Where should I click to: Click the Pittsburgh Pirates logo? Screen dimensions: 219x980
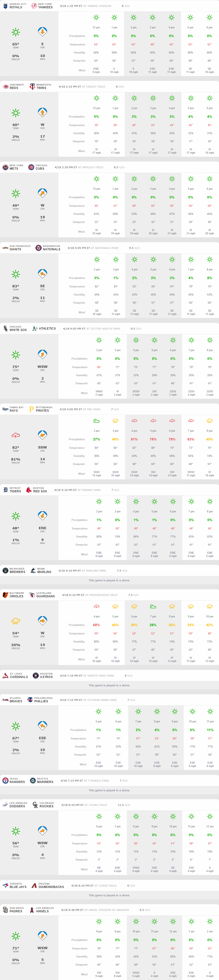(x=31, y=409)
